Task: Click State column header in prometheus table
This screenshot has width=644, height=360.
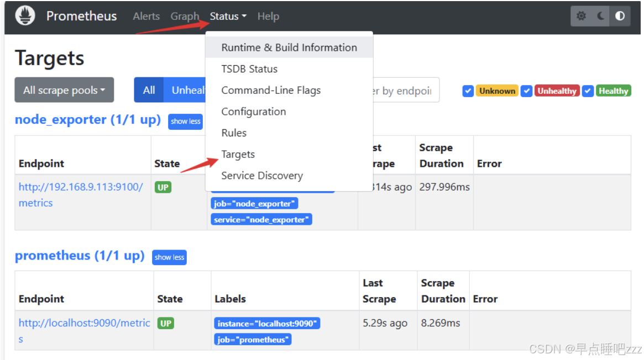Action: [170, 299]
